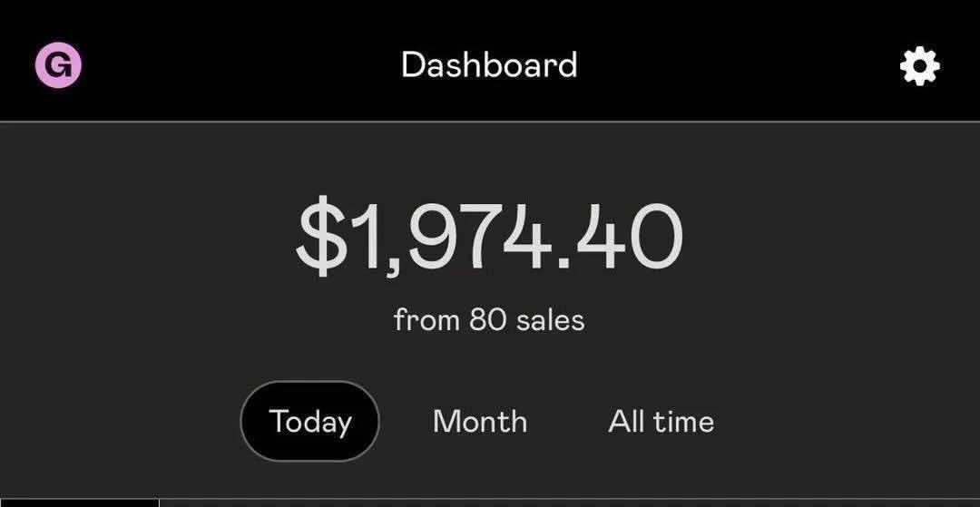
Task: Choose All time from the period selector
Action: click(661, 422)
